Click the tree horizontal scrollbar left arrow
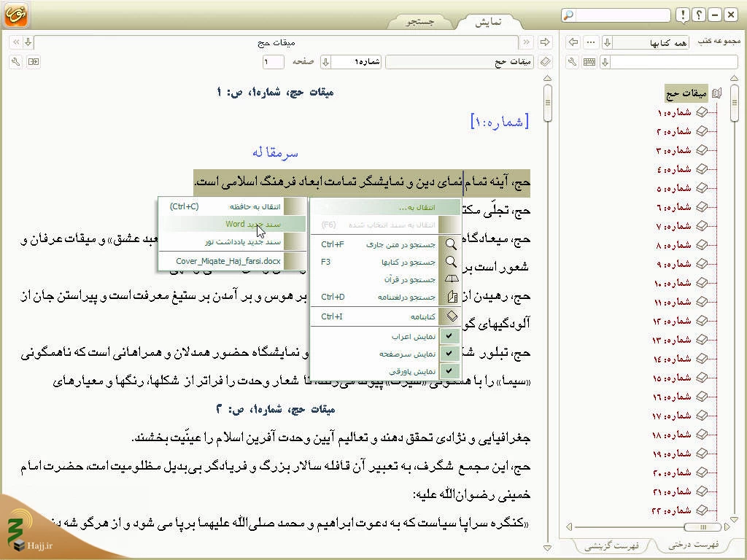 click(569, 526)
